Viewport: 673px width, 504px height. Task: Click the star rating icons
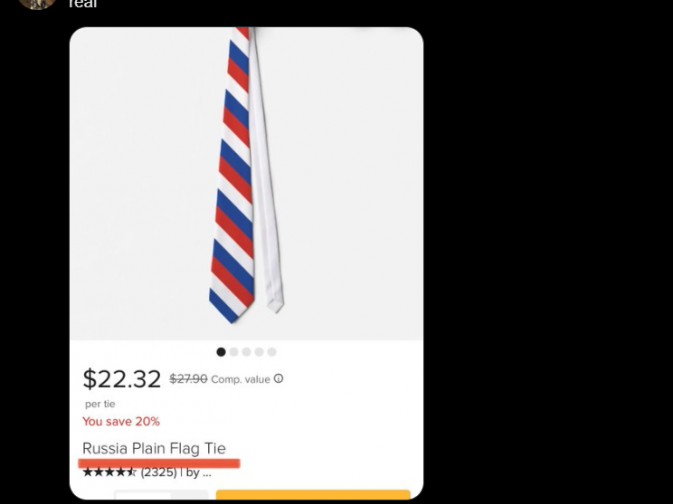[x=109, y=472]
